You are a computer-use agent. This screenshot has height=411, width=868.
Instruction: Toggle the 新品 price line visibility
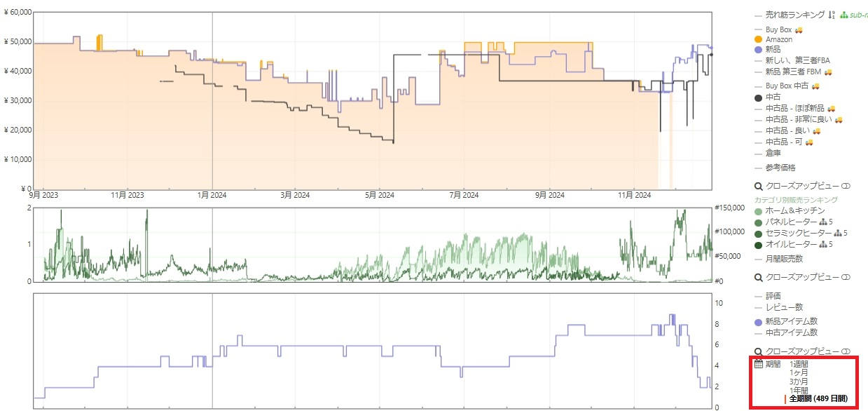[x=767, y=50]
